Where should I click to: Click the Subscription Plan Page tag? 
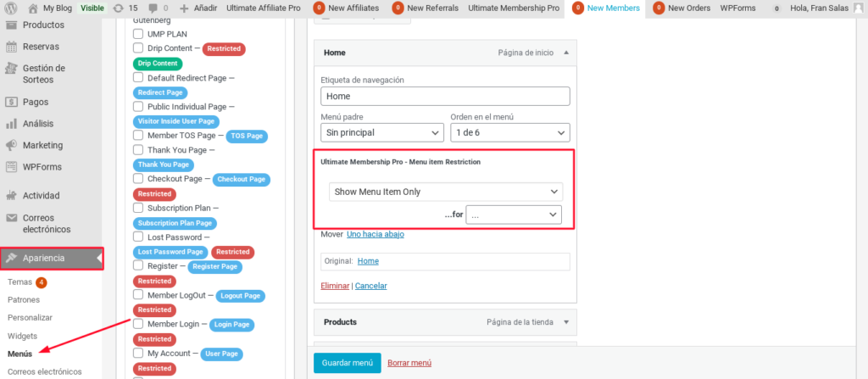(x=175, y=223)
